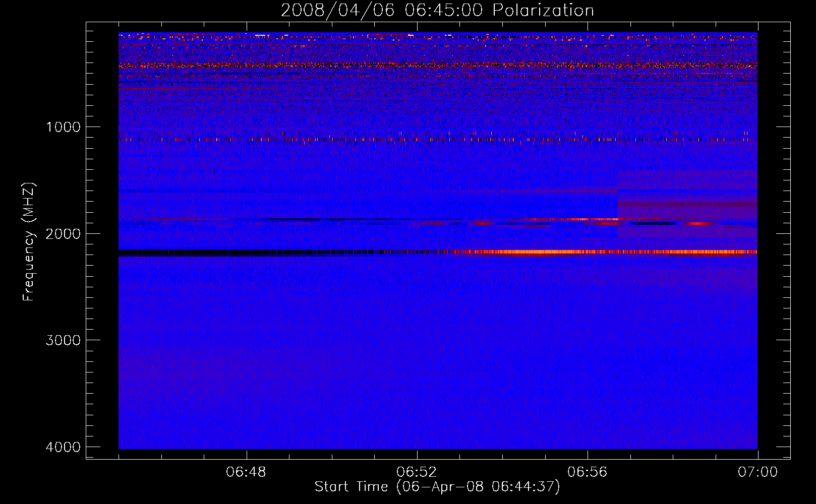Select the 'Frequency (MHZ)' y-axis label
The width and height of the screenshot is (816, 504).
point(29,242)
